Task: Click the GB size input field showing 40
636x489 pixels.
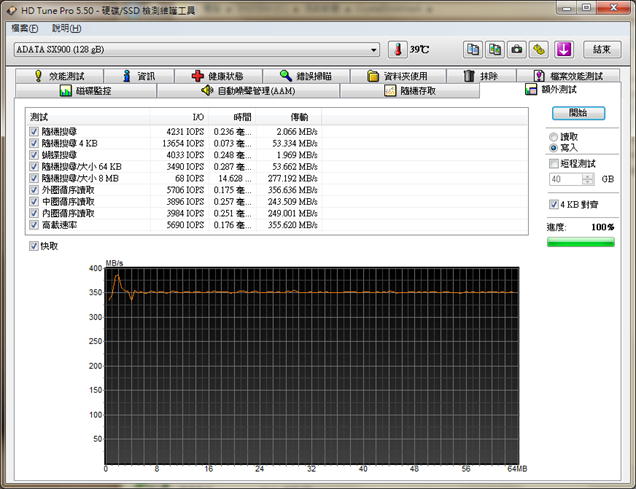Action: (x=566, y=179)
